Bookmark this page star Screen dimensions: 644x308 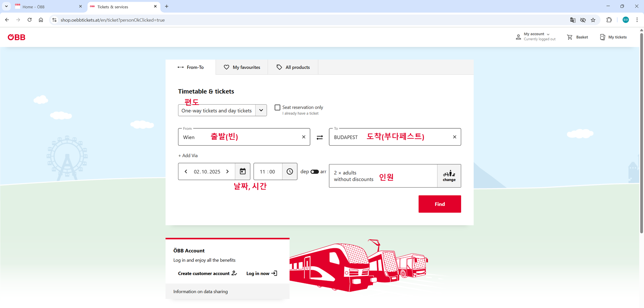[x=593, y=20]
